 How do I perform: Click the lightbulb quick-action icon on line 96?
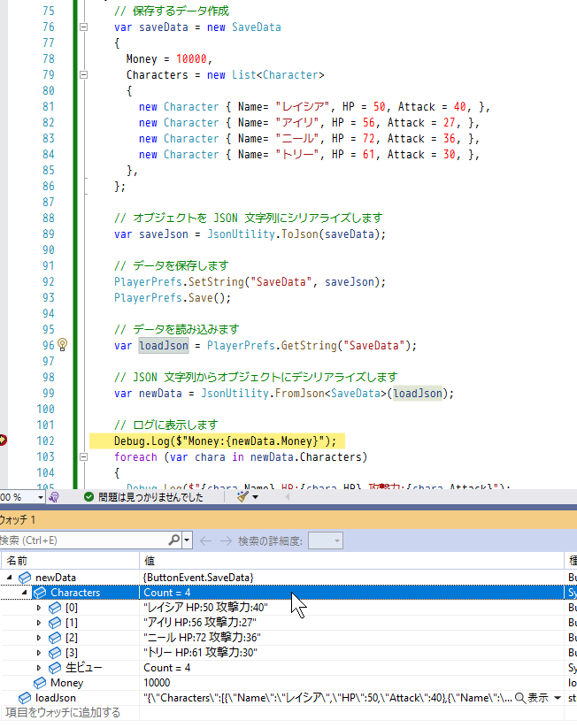pyautogui.click(x=62, y=345)
